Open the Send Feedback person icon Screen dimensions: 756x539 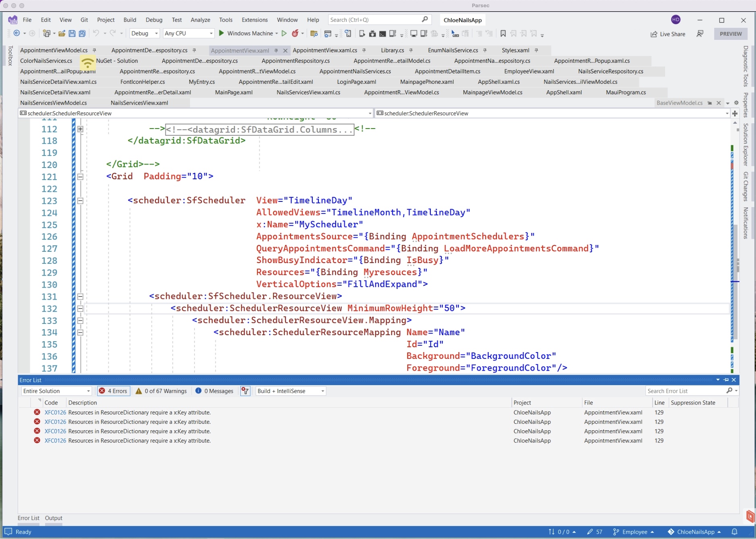[700, 34]
